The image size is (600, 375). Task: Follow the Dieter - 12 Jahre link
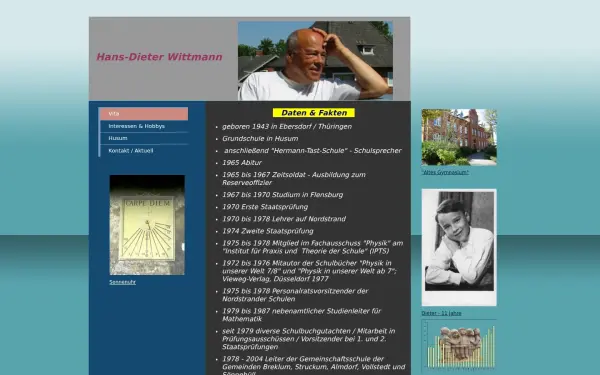click(441, 313)
